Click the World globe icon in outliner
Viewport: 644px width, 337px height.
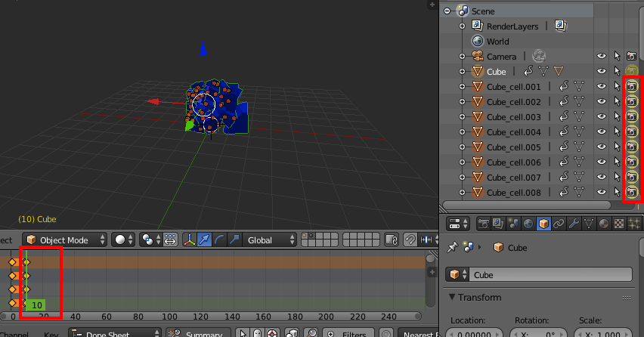477,41
